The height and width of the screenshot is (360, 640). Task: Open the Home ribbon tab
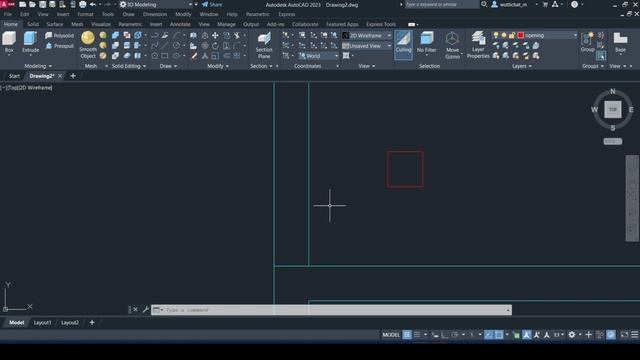click(11, 24)
